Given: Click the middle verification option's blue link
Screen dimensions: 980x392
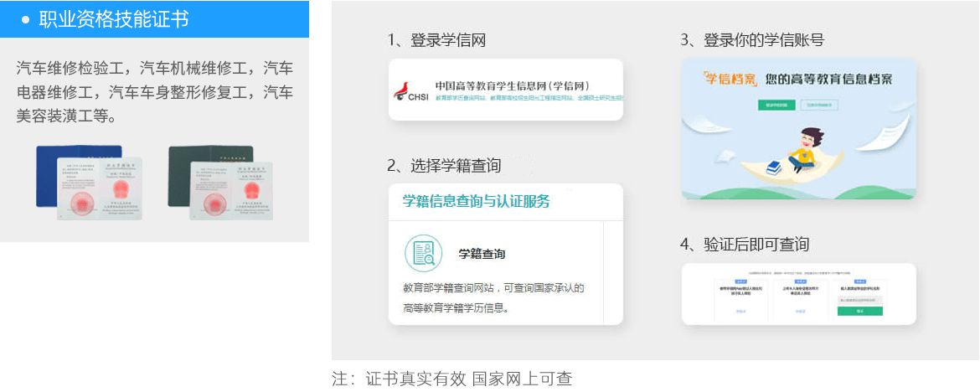Looking at the screenshot, I should point(801,311).
